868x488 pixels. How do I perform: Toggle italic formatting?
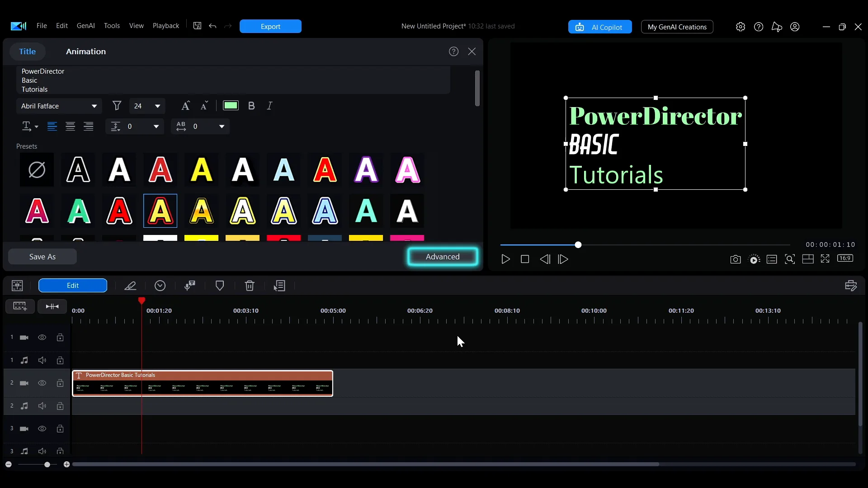pyautogui.click(x=269, y=106)
